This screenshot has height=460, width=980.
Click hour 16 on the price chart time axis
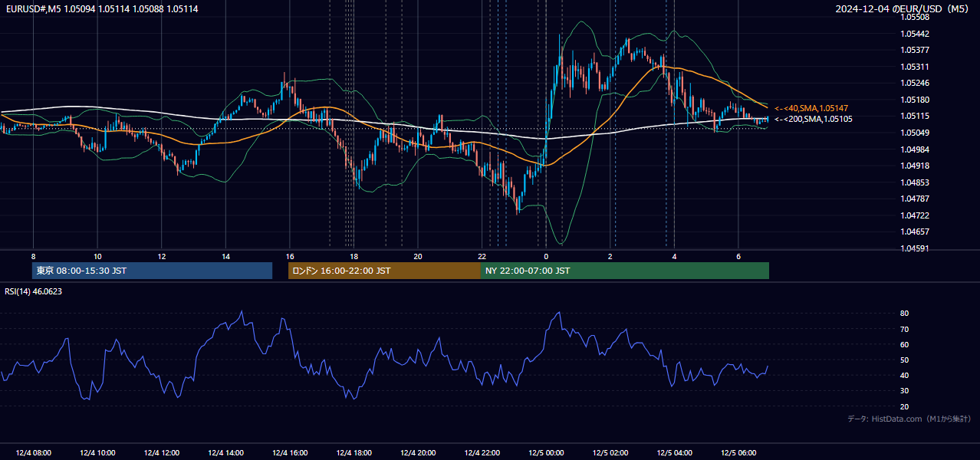pos(290,256)
